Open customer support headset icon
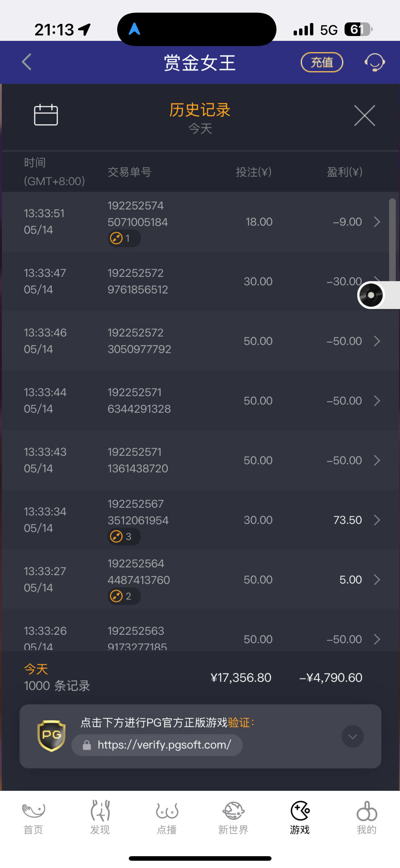This screenshot has width=400, height=868. (x=374, y=62)
